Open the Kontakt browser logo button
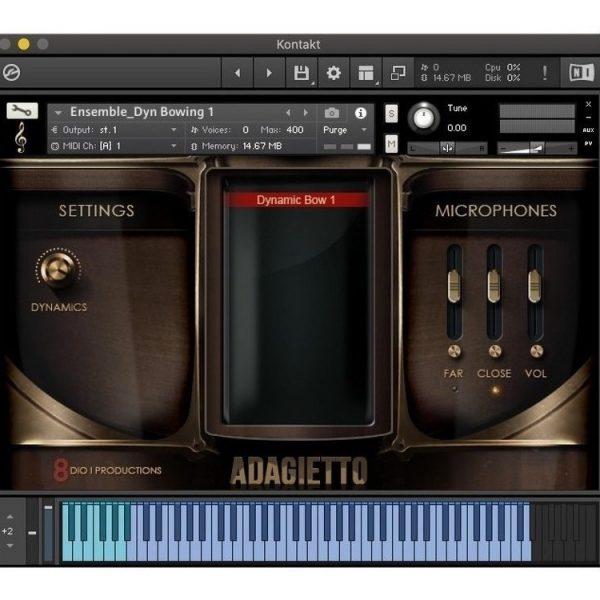Viewport: 600px width, 600px height. (11, 72)
